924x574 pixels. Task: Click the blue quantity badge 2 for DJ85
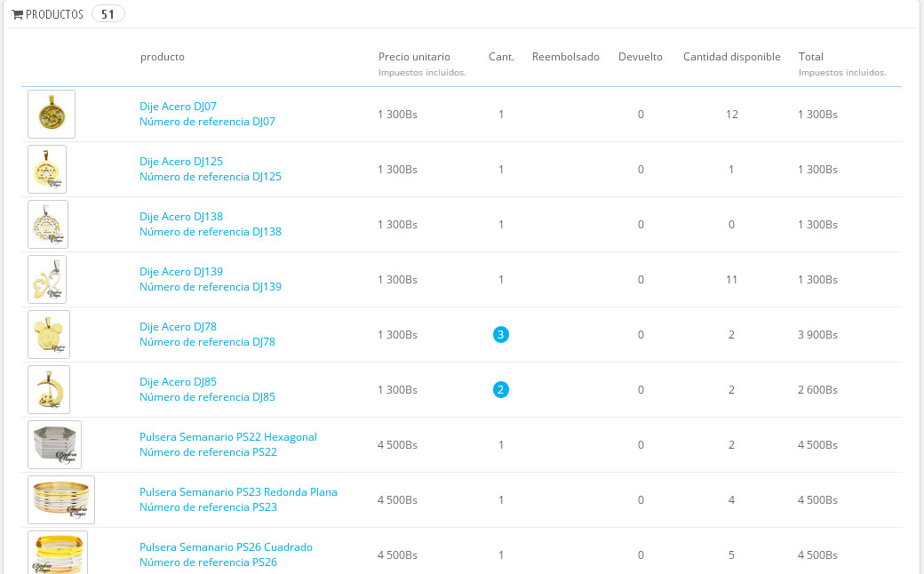tap(501, 389)
